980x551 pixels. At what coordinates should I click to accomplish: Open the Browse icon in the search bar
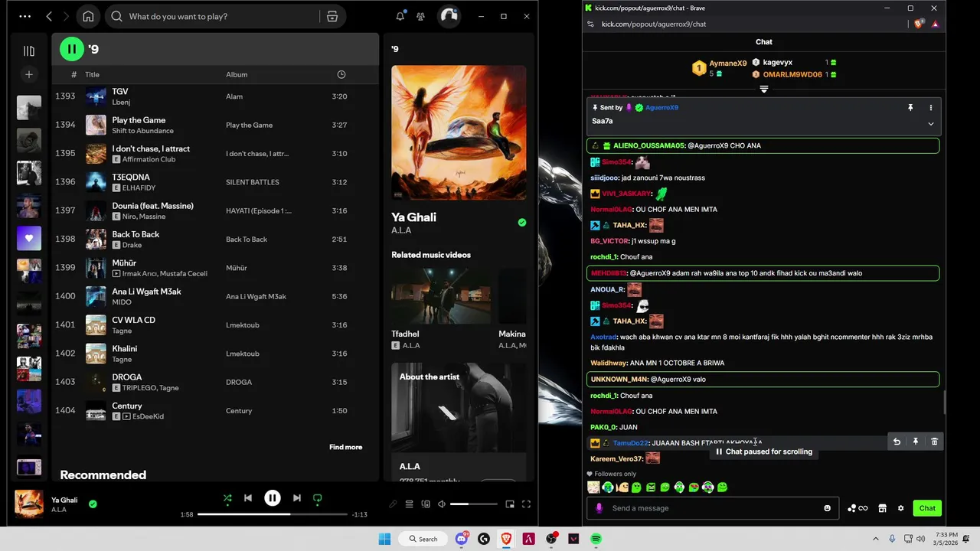click(x=332, y=16)
